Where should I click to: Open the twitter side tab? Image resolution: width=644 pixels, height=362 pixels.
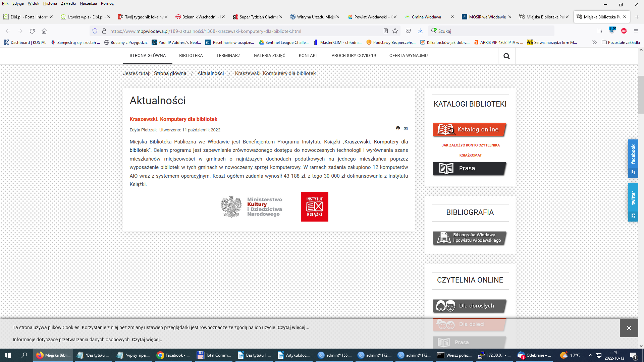633,202
